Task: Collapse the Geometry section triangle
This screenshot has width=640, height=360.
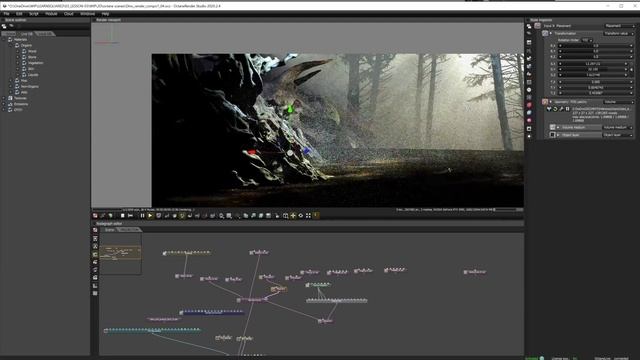Action: click(x=551, y=102)
